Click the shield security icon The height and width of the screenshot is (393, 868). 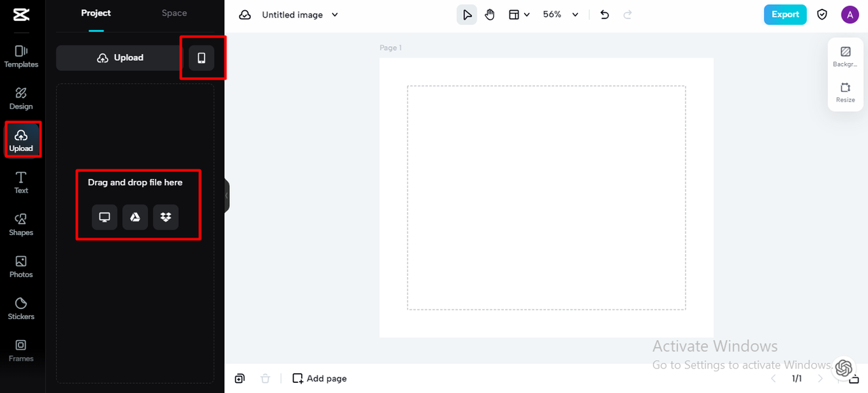pos(822,14)
